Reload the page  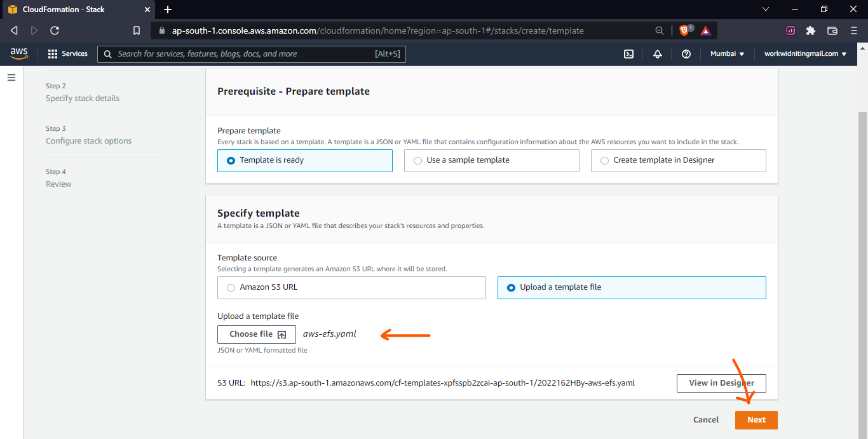pos(55,30)
